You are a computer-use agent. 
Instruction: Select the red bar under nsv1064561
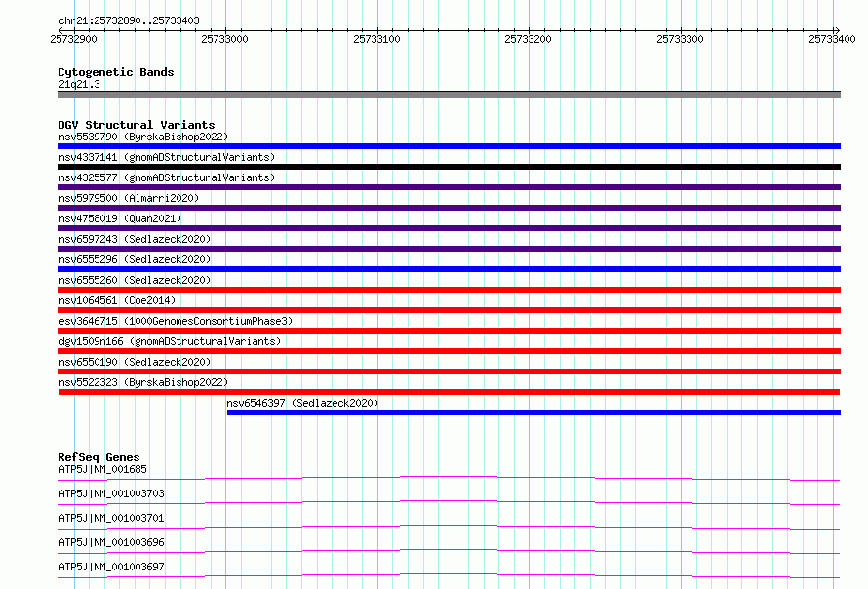[x=449, y=310]
